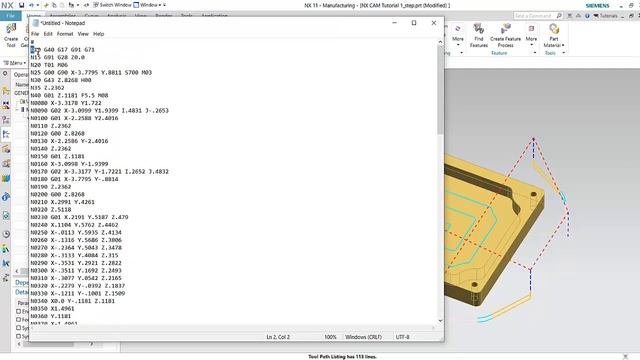This screenshot has height=360, width=640.
Task: Click Details panel header in NX
Action: [x=22, y=292]
